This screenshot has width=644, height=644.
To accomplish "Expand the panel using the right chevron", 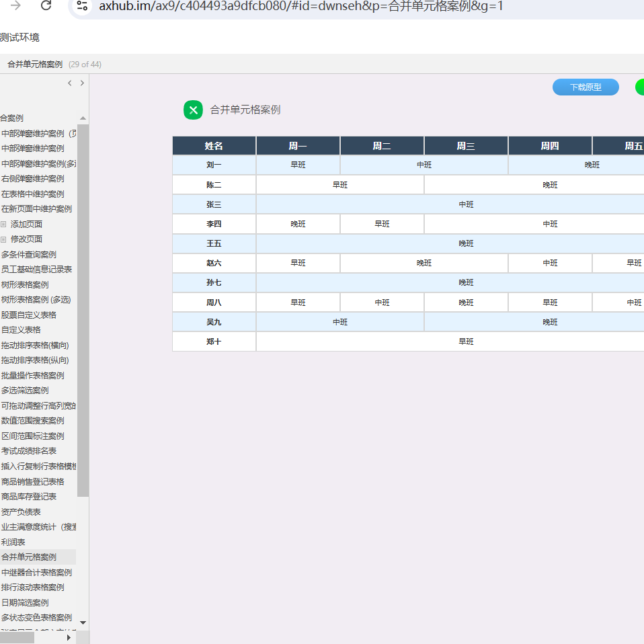I will [x=81, y=82].
